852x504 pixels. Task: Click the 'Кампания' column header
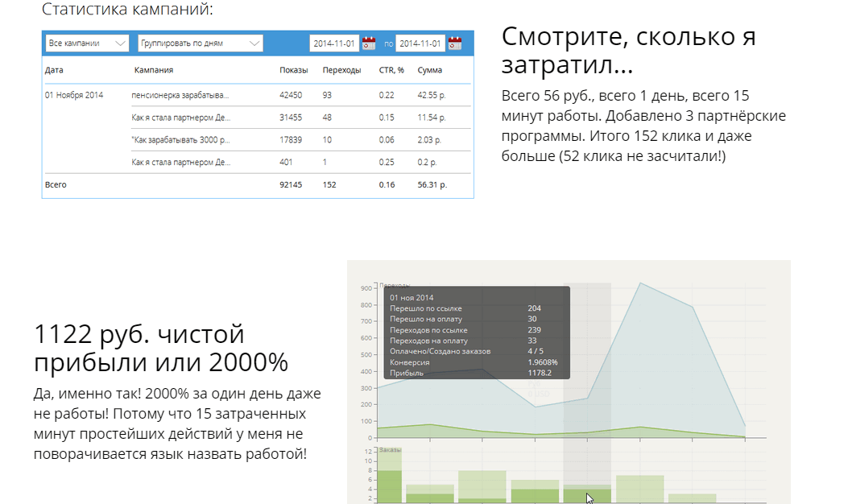[154, 70]
